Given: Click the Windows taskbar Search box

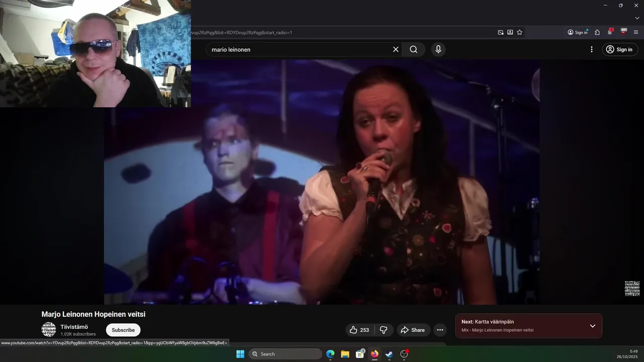Looking at the screenshot, I should 285,354.
